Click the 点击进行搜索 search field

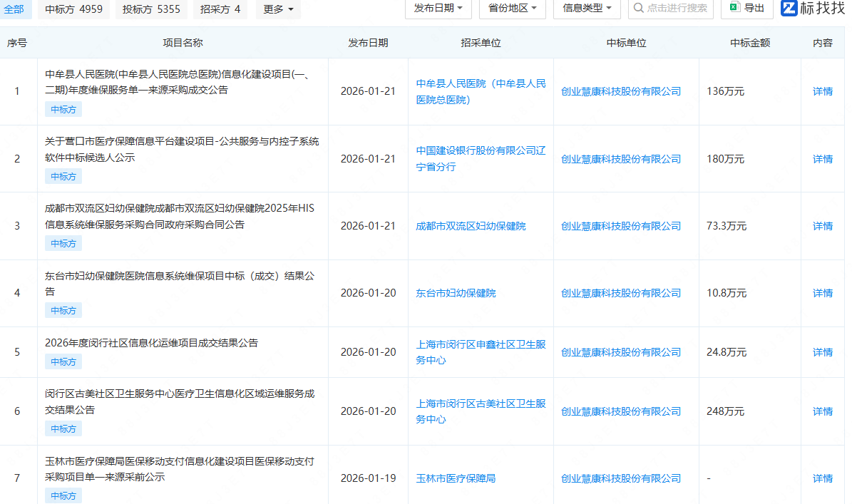[670, 8]
